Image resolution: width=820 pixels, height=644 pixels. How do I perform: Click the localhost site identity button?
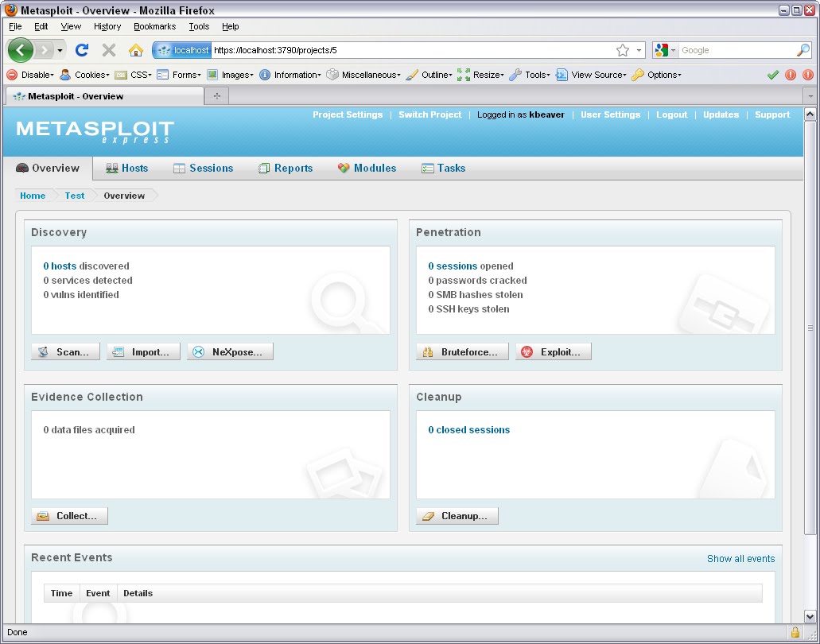pyautogui.click(x=182, y=50)
